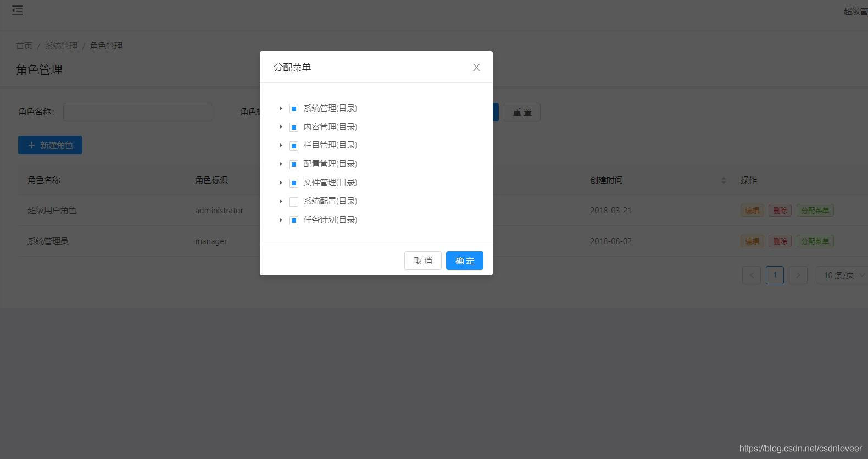Expand the 系统管理(目录) tree node
The width and height of the screenshot is (868, 459).
click(281, 108)
